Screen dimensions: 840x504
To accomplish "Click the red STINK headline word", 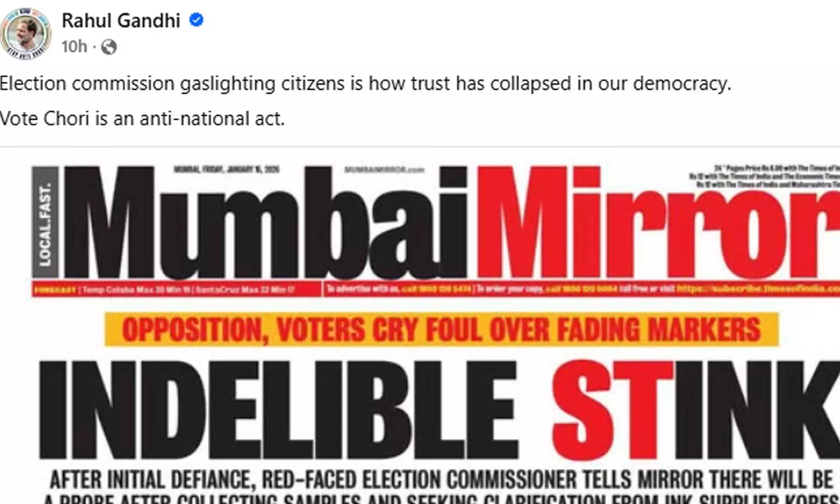I will pyautogui.click(x=696, y=410).
